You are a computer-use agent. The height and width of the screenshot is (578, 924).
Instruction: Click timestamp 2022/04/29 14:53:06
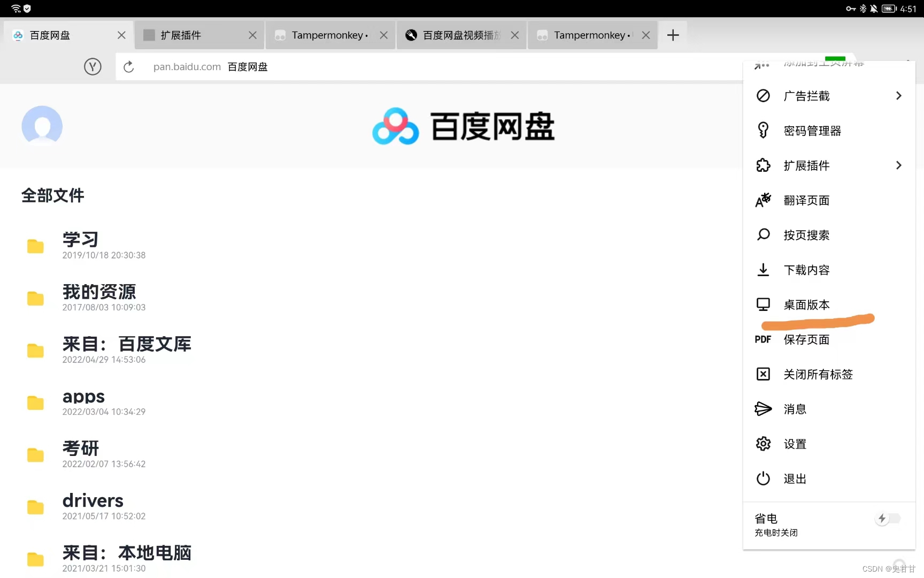pos(104,360)
